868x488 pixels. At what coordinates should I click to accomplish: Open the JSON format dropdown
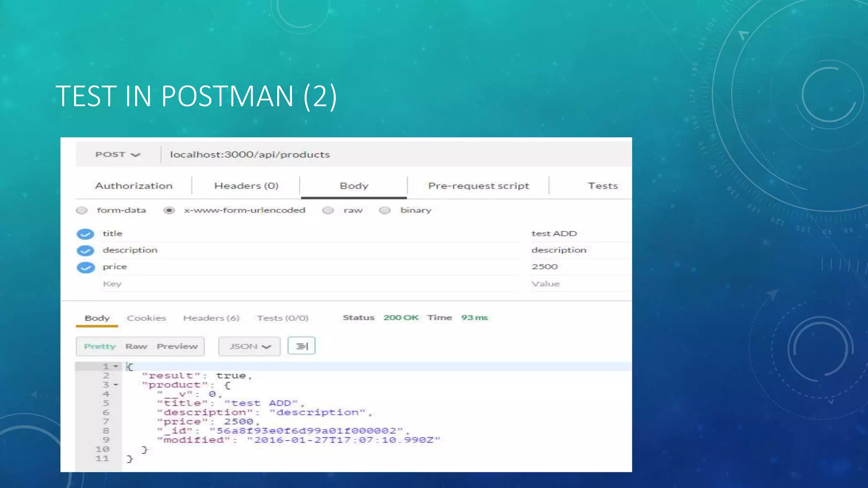pyautogui.click(x=249, y=346)
